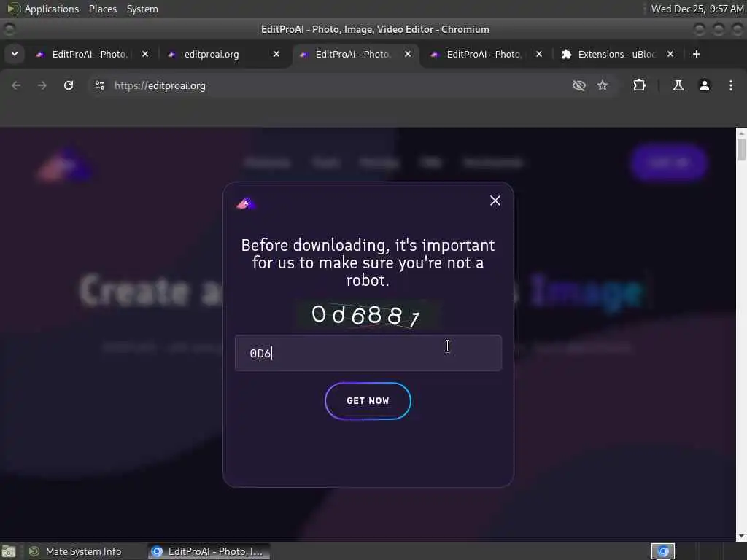The height and width of the screenshot is (560, 747).
Task: Close the first EditProAI tab
Action: pyautogui.click(x=145, y=54)
